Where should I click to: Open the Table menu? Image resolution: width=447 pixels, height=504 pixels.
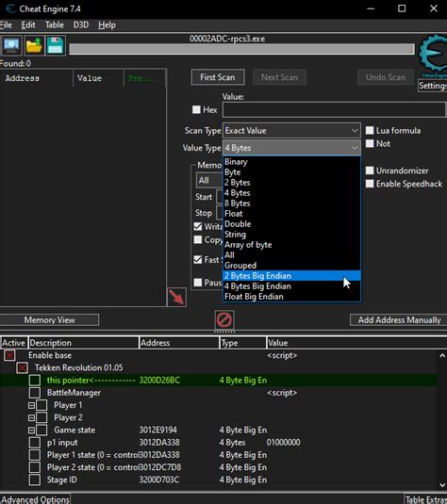click(55, 24)
